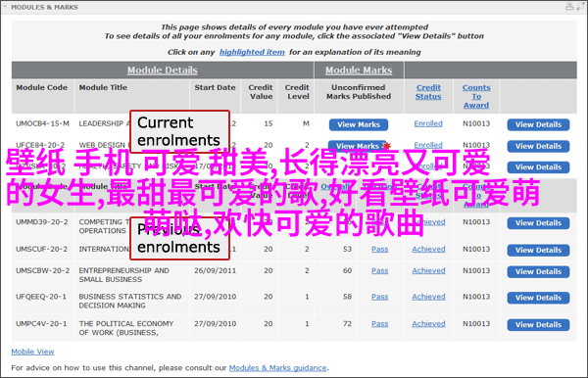Open the Modules & Marks guidance link

coord(278,368)
